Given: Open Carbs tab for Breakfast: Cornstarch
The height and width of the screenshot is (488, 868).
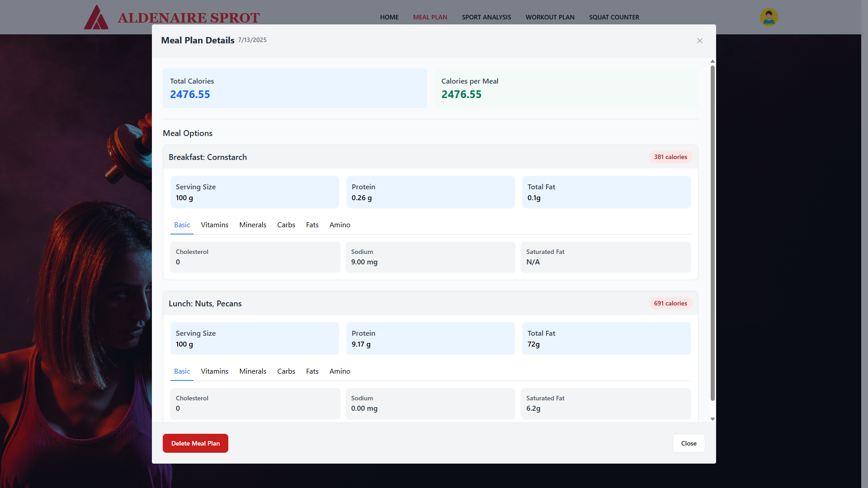Looking at the screenshot, I should (286, 225).
